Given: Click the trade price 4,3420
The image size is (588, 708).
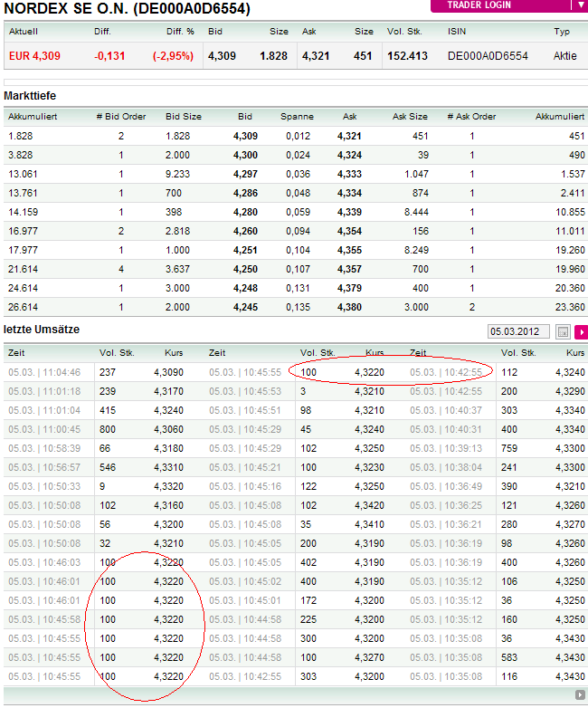Looking at the screenshot, I should click(370, 505).
